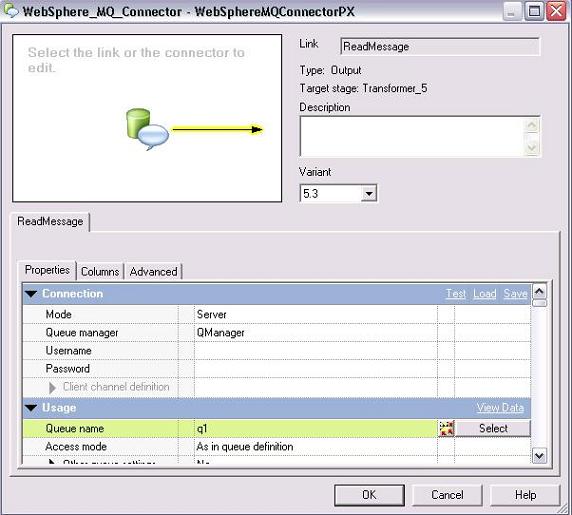Viewport: 572px width, 515px height.
Task: Maximize the connector dialog window
Action: [534, 12]
